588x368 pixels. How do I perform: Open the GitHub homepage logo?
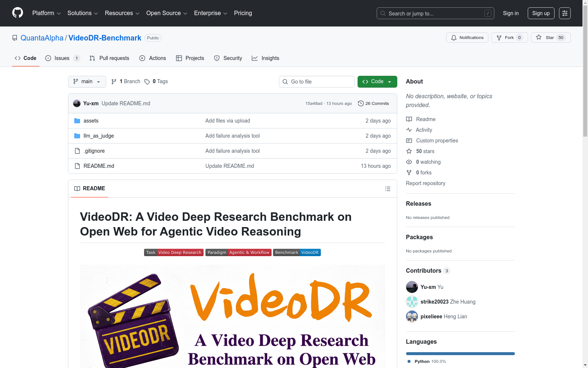tap(18, 13)
